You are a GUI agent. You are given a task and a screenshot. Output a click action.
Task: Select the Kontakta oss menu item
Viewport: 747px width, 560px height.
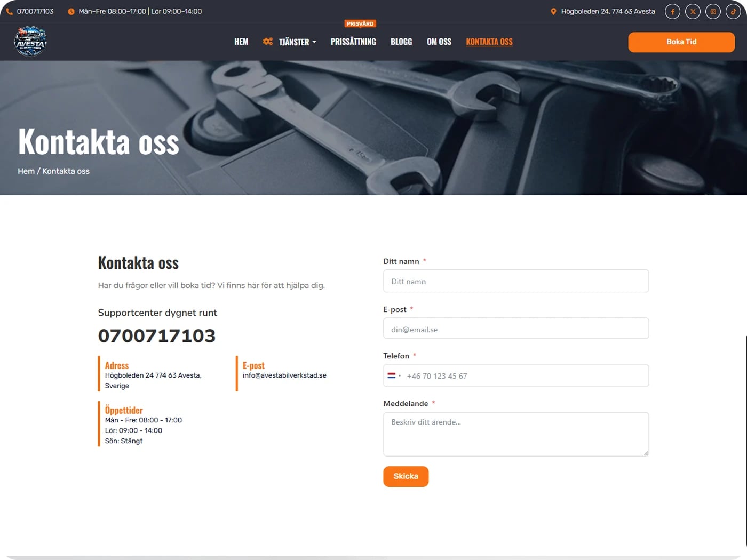(x=489, y=42)
